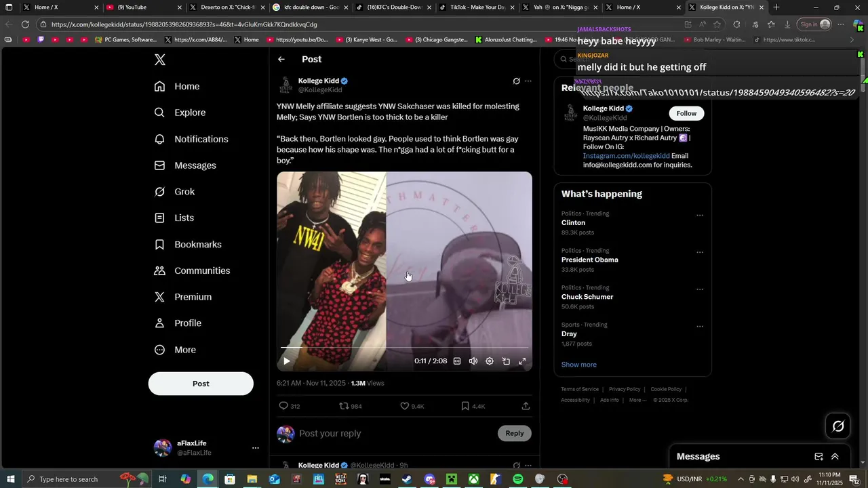Click the white Post button
This screenshot has height=488, width=868.
pos(201,384)
